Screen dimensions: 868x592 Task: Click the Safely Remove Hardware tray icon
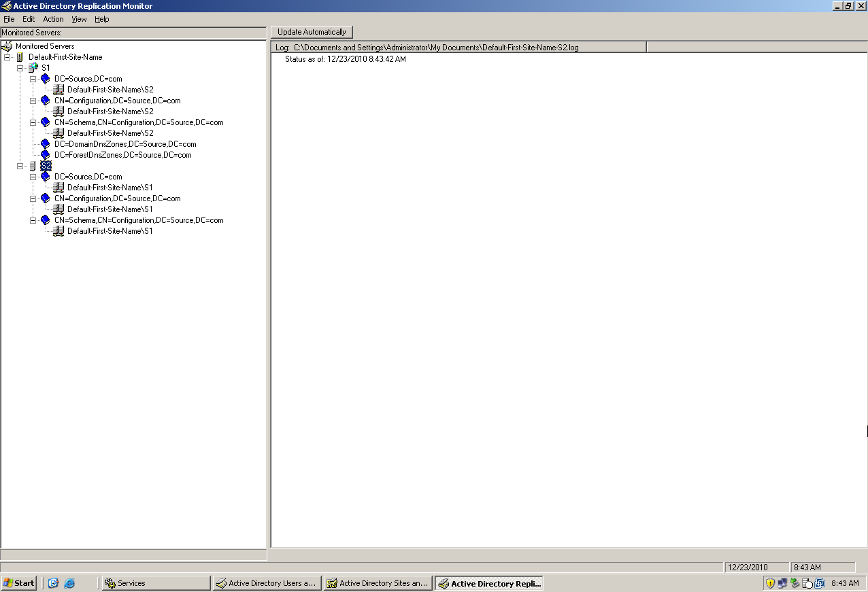pyautogui.click(x=795, y=583)
